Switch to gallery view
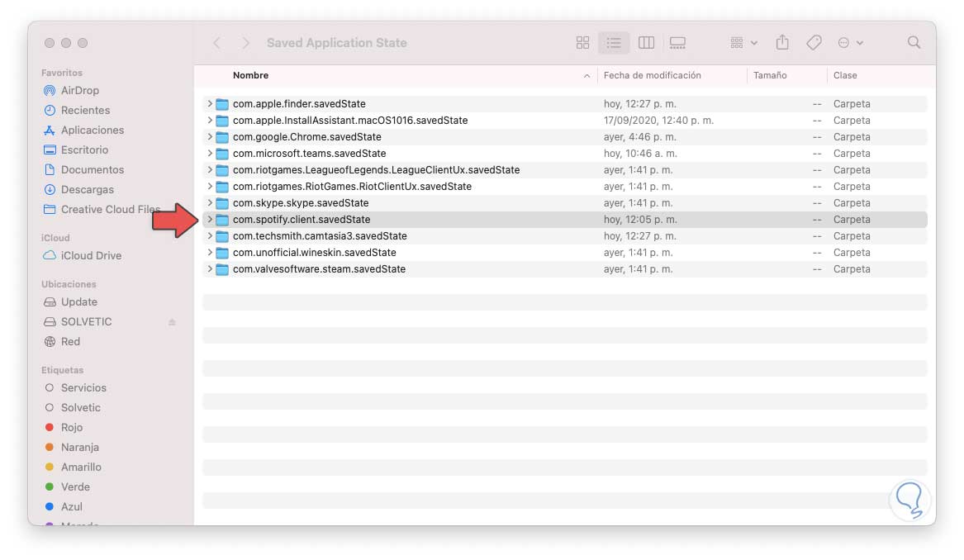964x560 pixels. [x=678, y=42]
